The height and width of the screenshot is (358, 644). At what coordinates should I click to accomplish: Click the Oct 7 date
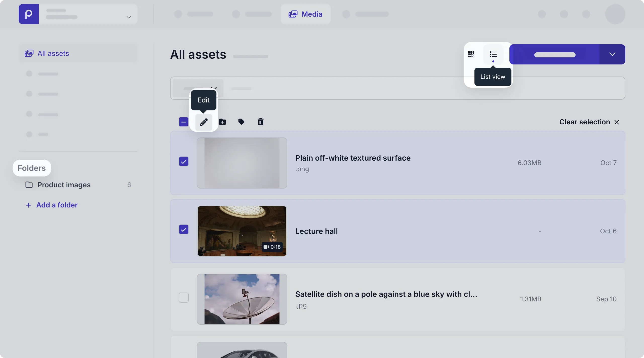609,163
